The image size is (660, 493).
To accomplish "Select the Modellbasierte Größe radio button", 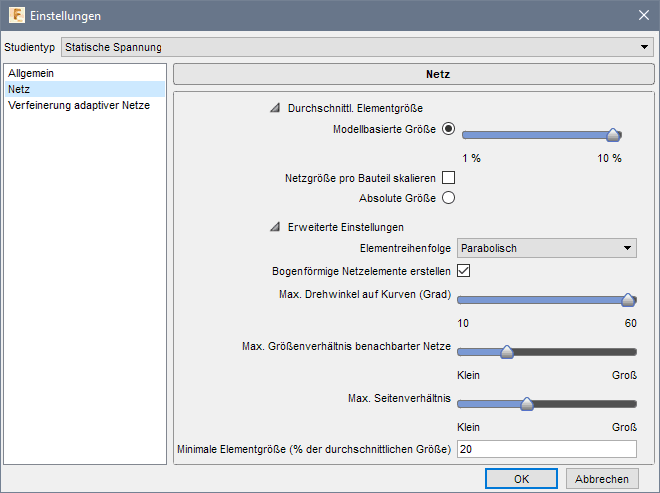I will 448,129.
